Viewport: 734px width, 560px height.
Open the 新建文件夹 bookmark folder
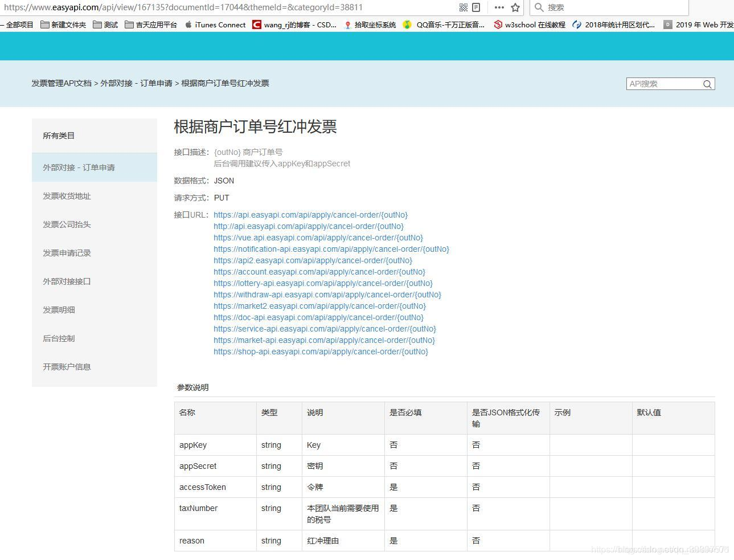tap(63, 24)
